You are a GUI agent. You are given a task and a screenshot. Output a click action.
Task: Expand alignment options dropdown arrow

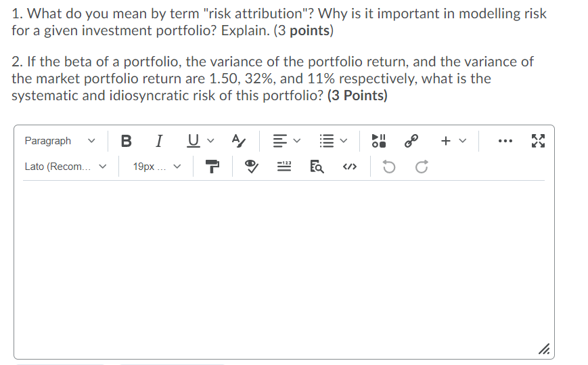tap(297, 141)
